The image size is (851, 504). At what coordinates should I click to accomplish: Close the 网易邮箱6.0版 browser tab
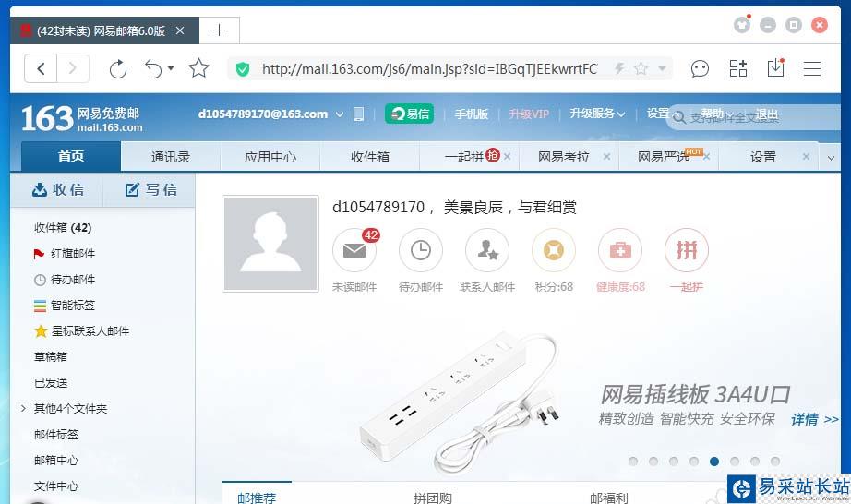(x=180, y=31)
